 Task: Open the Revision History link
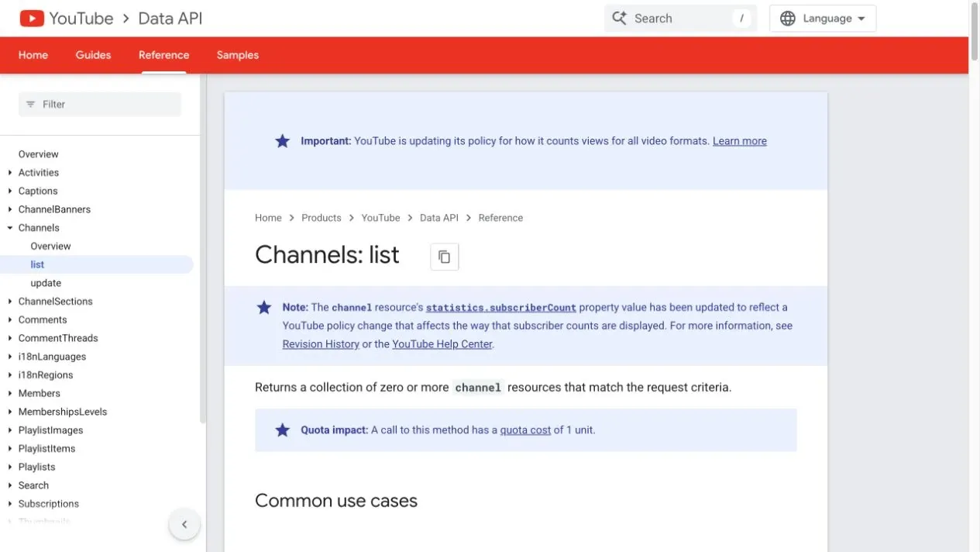[321, 344]
